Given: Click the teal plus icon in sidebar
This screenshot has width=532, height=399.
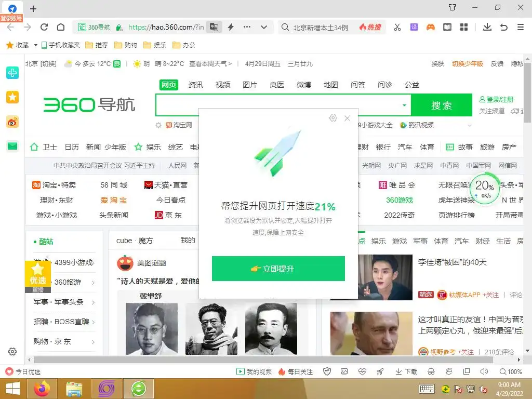Looking at the screenshot, I should click(12, 73).
